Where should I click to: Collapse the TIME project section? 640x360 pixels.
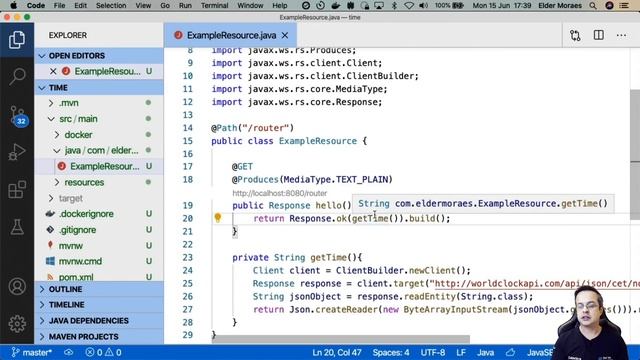coord(99,88)
